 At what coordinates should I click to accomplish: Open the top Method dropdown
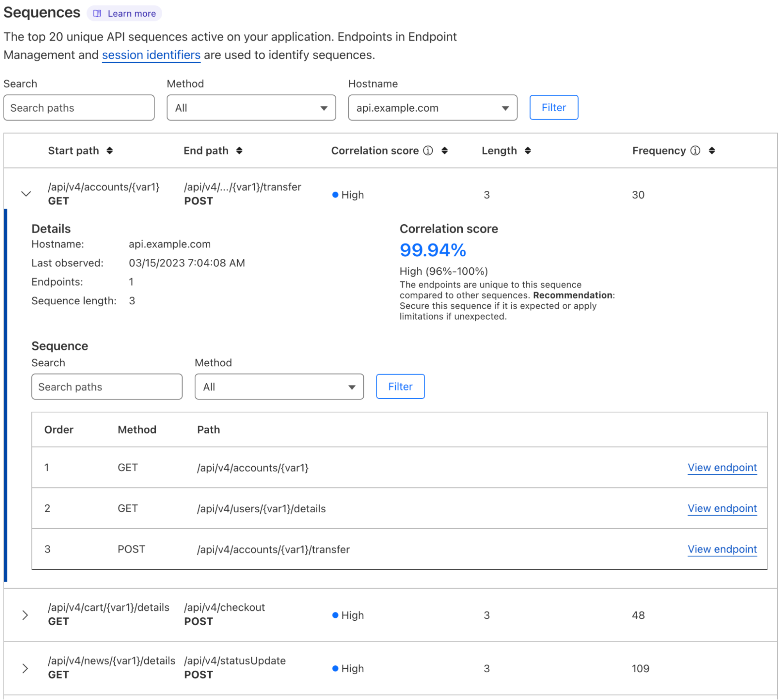tap(251, 108)
